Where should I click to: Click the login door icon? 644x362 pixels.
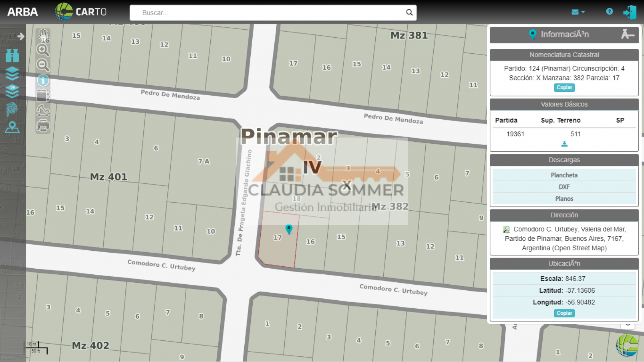[x=630, y=12]
